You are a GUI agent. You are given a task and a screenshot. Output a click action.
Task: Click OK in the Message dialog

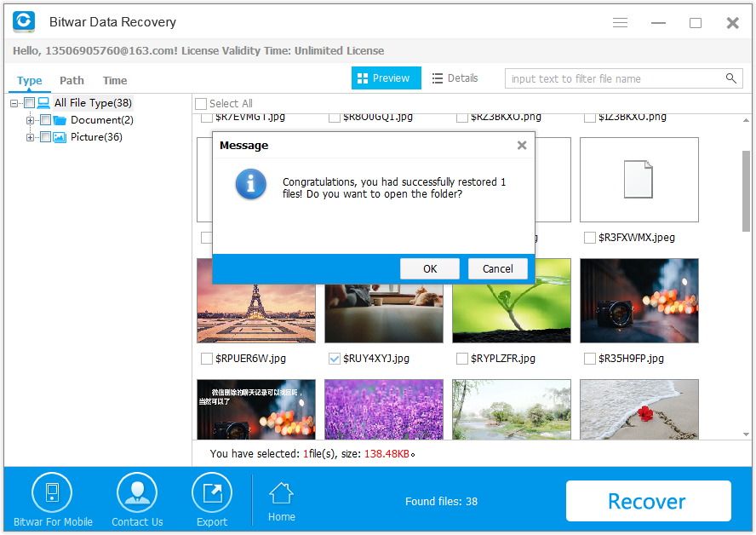[430, 268]
